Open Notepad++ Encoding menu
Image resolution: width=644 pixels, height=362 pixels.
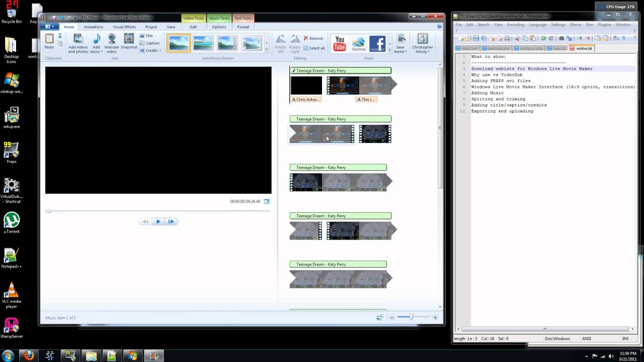(515, 25)
